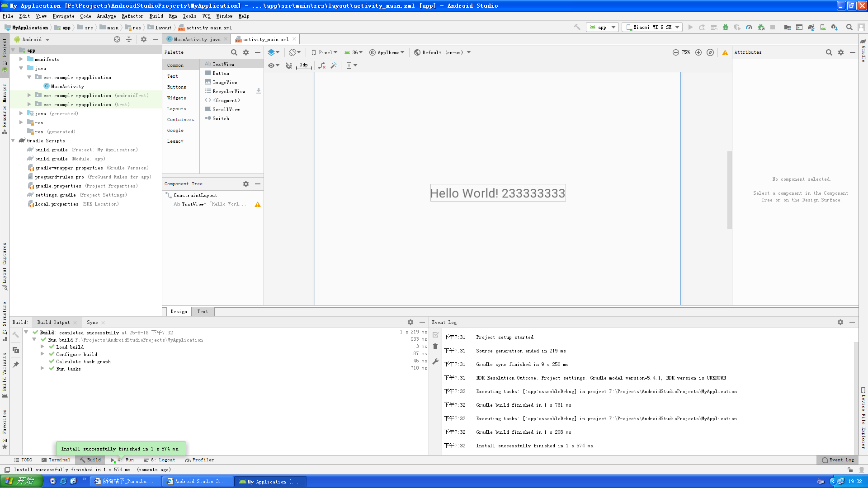Click Attach Debugger to Android Process icon
This screenshot has width=868, height=488.
coord(761,27)
